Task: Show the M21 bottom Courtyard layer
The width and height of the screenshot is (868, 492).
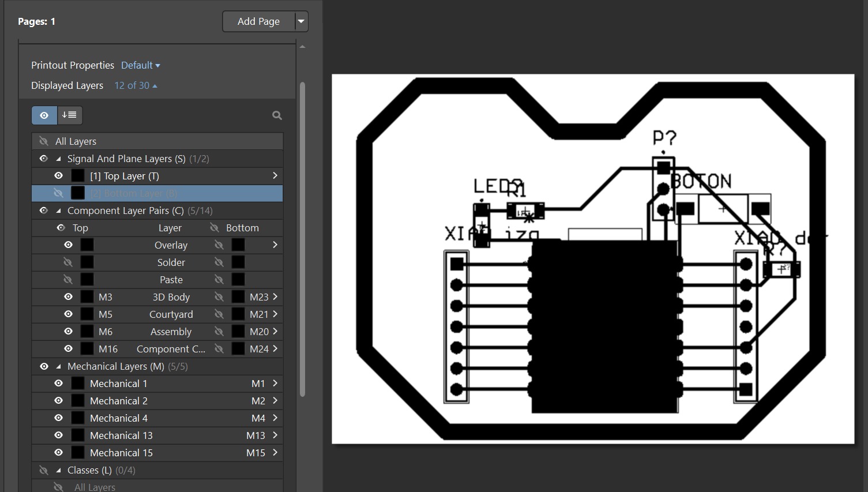Action: pos(219,314)
